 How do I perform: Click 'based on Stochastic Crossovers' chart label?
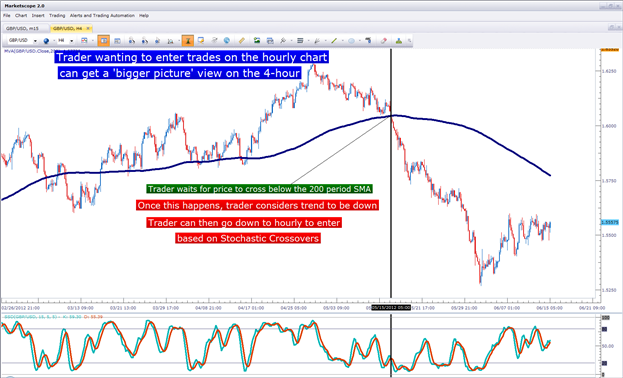click(x=248, y=238)
